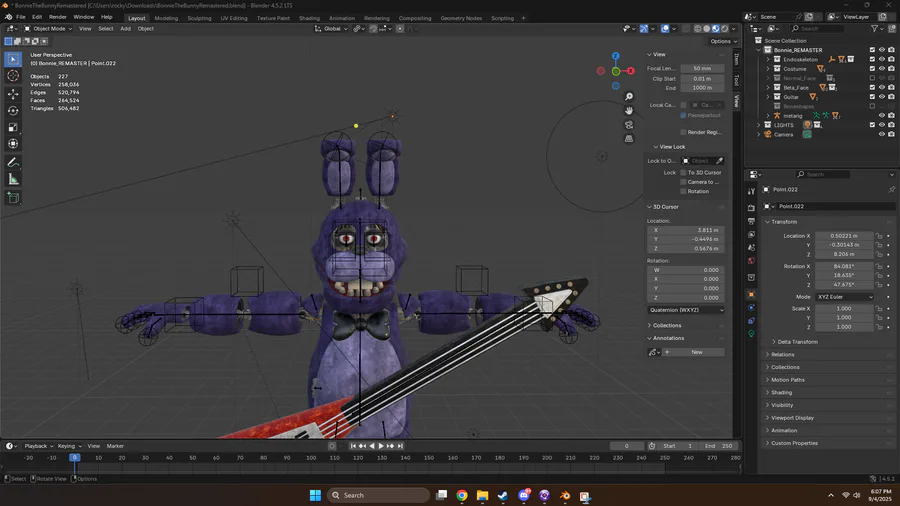The width and height of the screenshot is (900, 506).
Task: Open the Geometry Nodes workspace tab
Action: pos(461,18)
